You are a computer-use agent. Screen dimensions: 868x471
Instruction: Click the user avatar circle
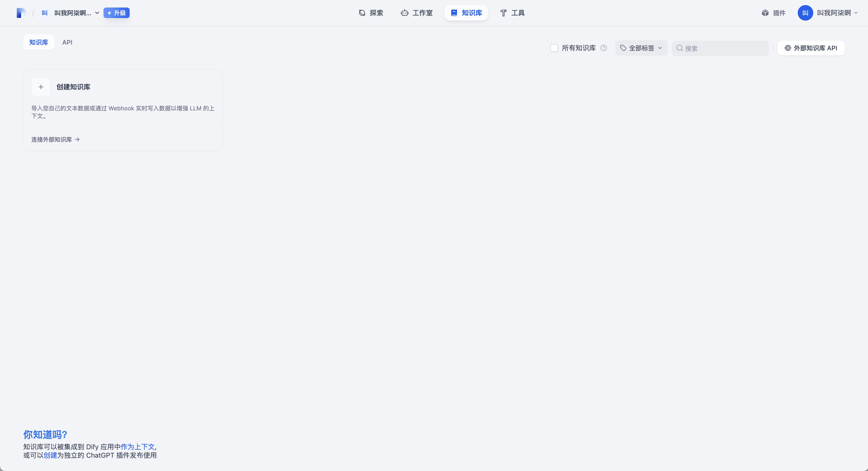tap(805, 13)
